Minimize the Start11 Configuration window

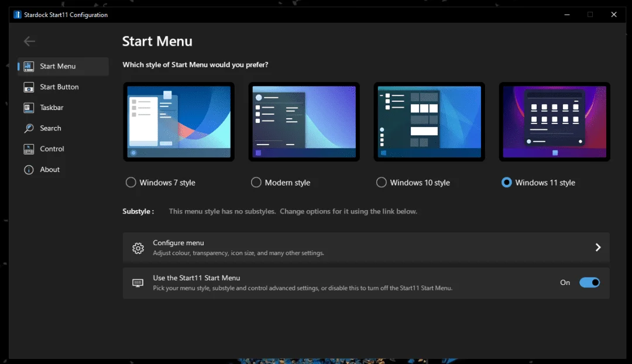566,15
